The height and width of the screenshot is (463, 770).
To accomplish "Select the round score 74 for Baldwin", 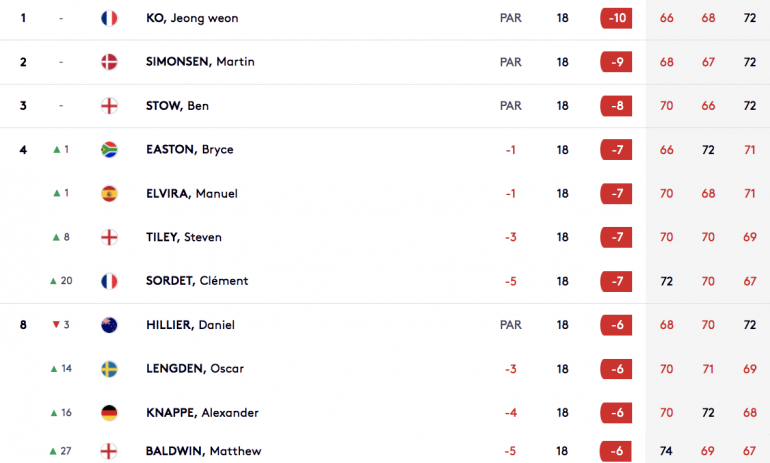I will [666, 451].
